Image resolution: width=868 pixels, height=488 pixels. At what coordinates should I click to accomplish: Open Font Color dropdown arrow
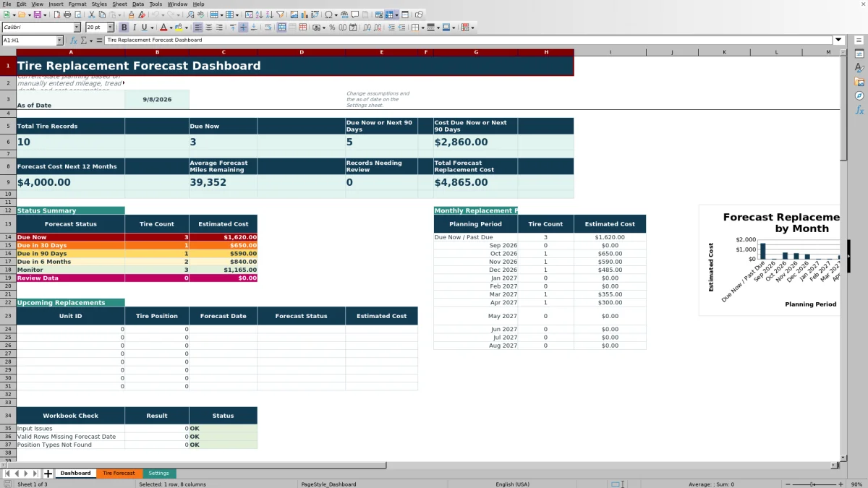[x=171, y=27]
